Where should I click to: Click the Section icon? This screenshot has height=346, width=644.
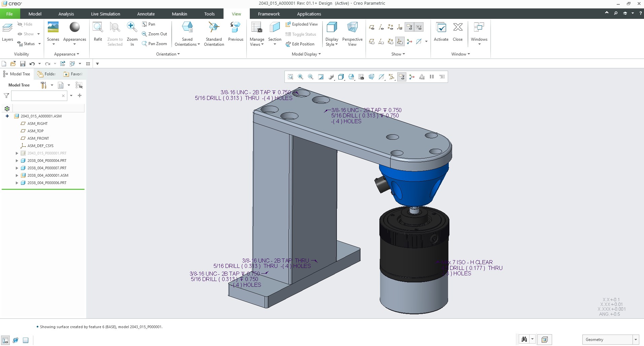click(275, 28)
